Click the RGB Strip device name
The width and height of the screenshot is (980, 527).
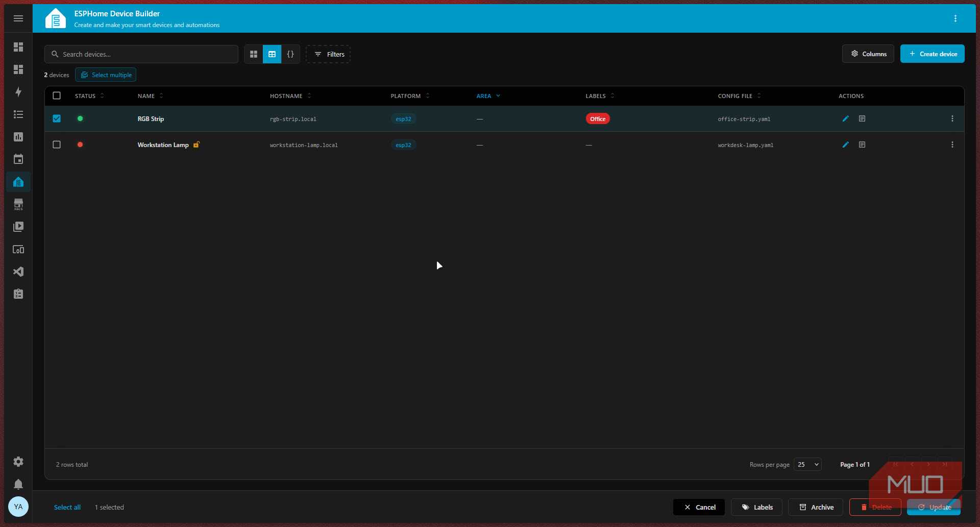click(151, 118)
